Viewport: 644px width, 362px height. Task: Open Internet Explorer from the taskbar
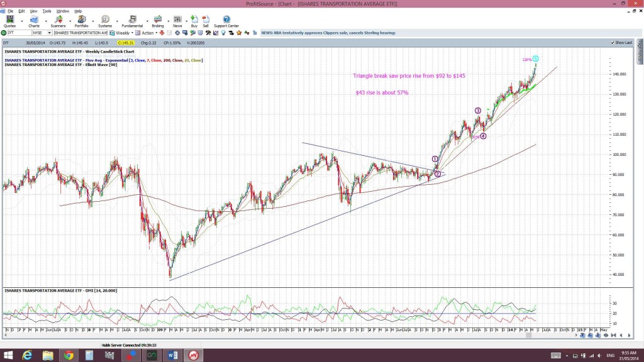tap(27, 355)
